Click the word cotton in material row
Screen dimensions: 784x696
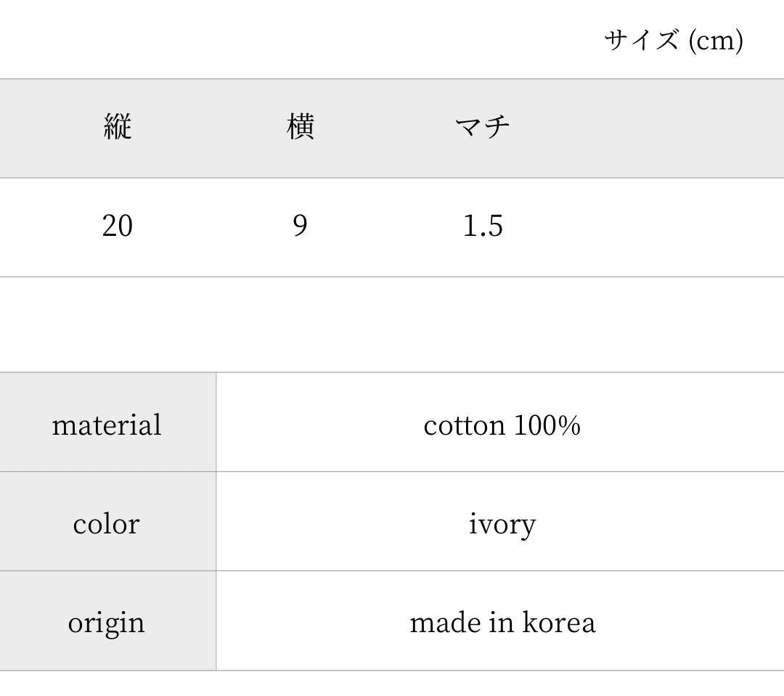tap(465, 425)
